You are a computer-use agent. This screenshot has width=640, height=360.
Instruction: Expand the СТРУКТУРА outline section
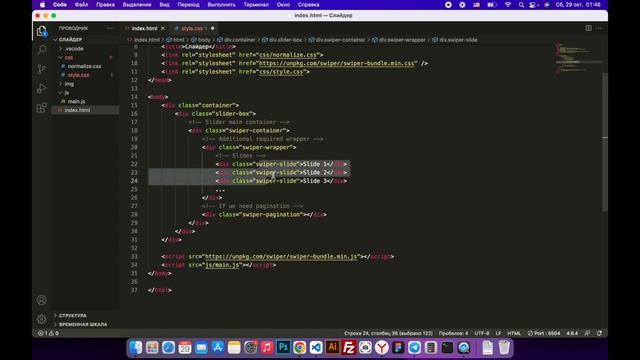[x=72, y=316]
